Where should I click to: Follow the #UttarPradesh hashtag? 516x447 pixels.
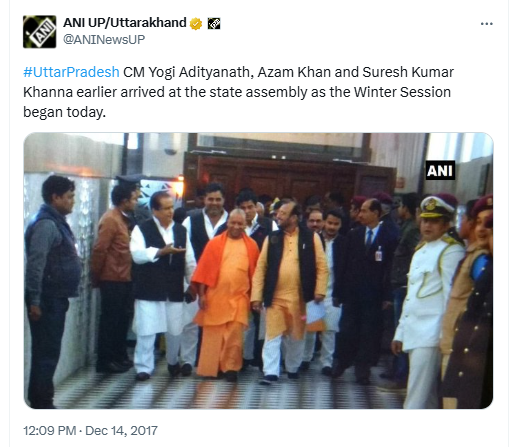pyautogui.click(x=71, y=72)
